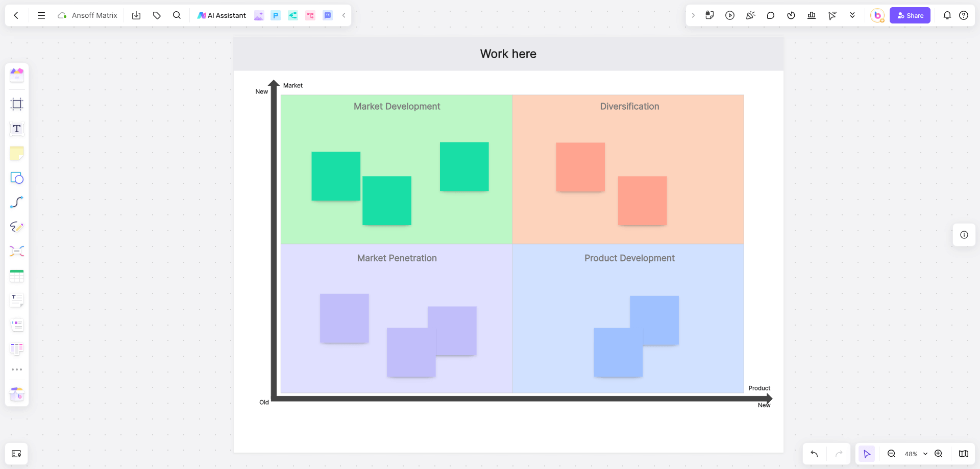The height and width of the screenshot is (469, 980).
Task: Select the upper-left salmon sticky note
Action: (580, 167)
